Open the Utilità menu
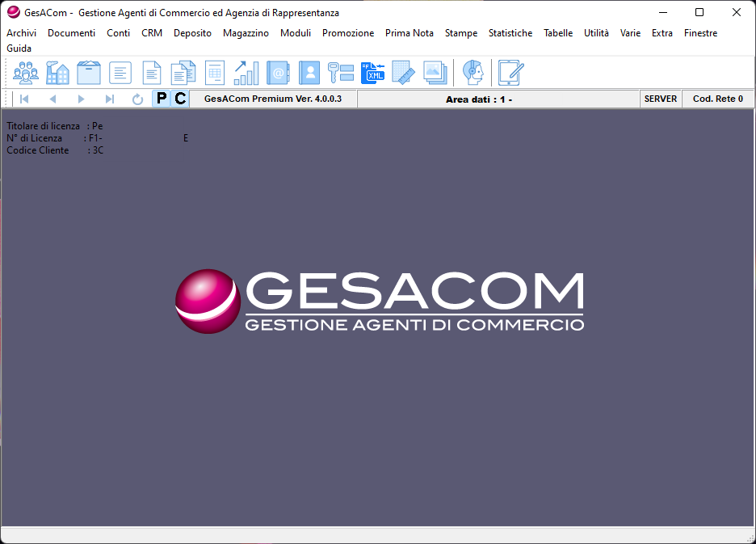 click(596, 33)
